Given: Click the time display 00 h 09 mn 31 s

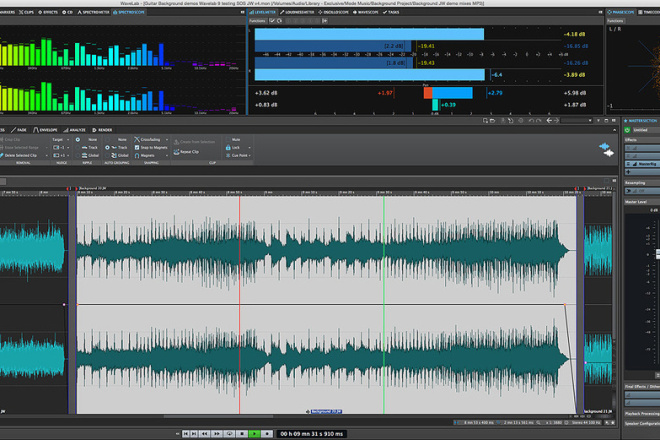Looking at the screenshot, I should click(311, 434).
